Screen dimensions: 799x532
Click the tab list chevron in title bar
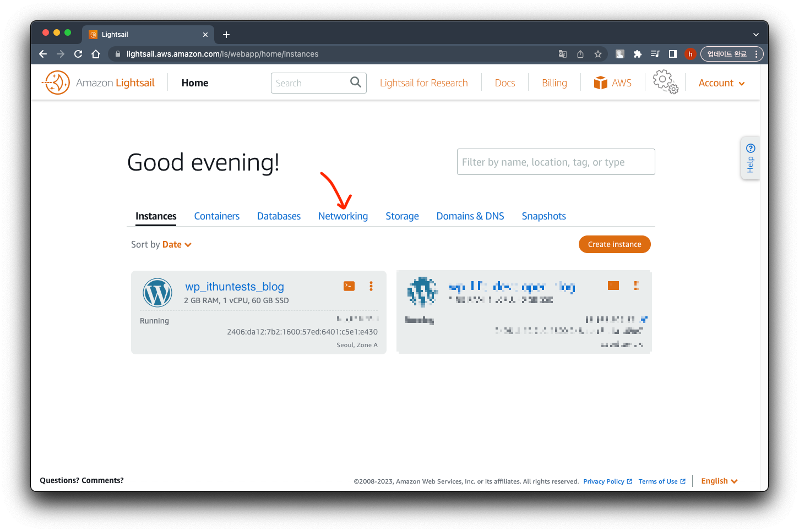[756, 35]
